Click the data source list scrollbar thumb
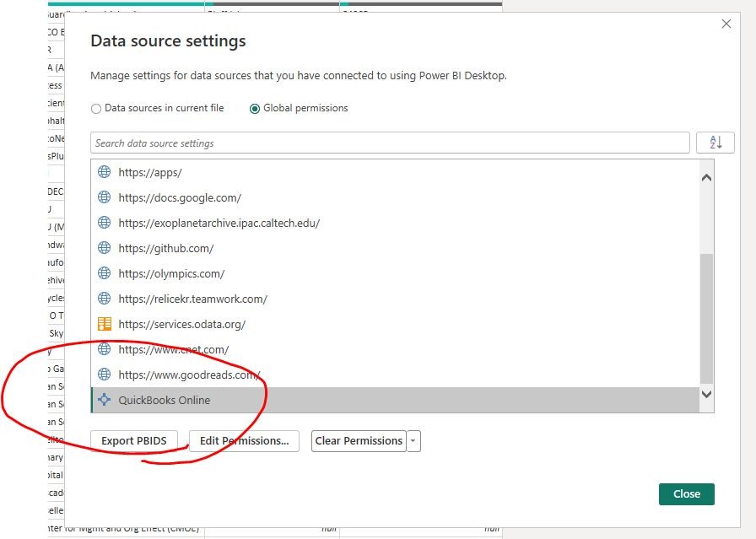Image resolution: width=756 pixels, height=539 pixels. click(706, 318)
